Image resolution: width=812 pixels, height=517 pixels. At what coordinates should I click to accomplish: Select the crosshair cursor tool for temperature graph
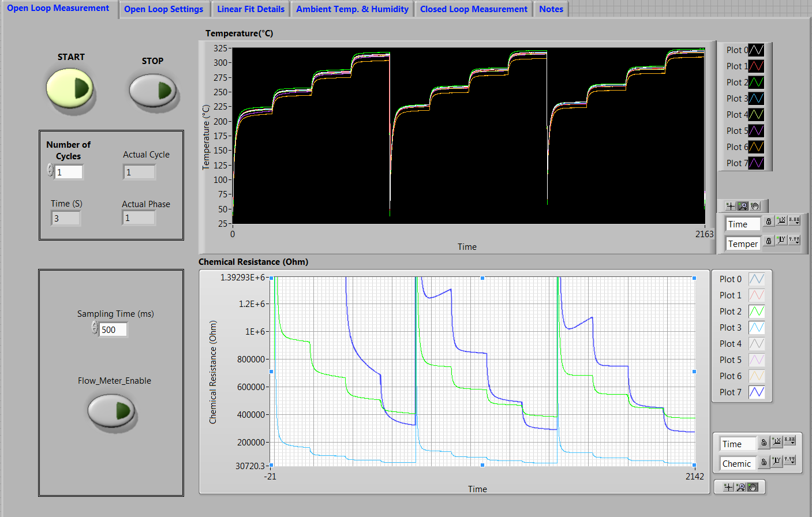pos(731,206)
